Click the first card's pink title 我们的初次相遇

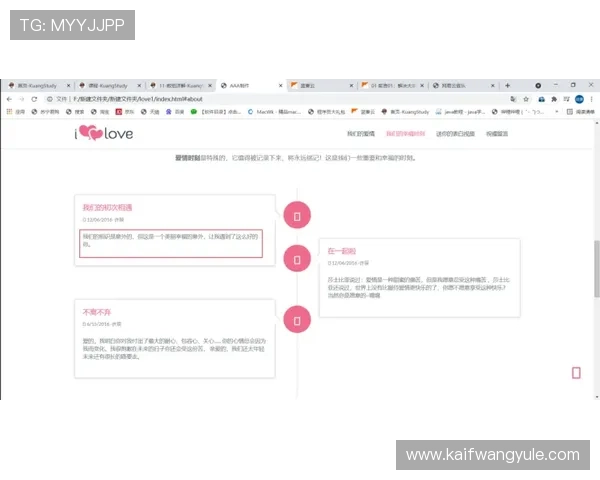[x=107, y=207]
